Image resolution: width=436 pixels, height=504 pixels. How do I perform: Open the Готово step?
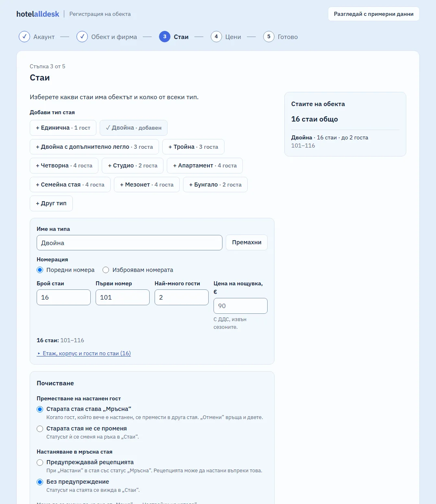280,37
